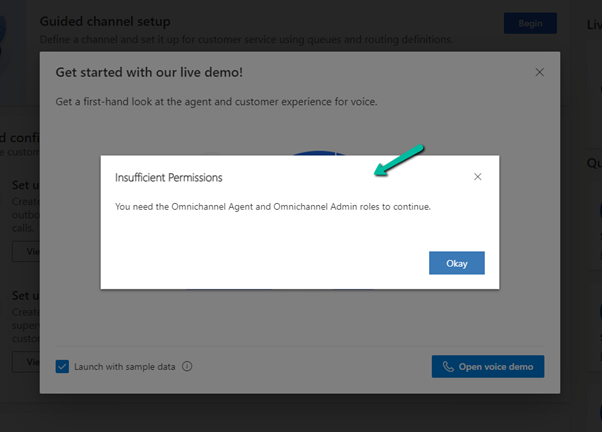Click the blue circle illustration behind dialog

click(x=322, y=153)
